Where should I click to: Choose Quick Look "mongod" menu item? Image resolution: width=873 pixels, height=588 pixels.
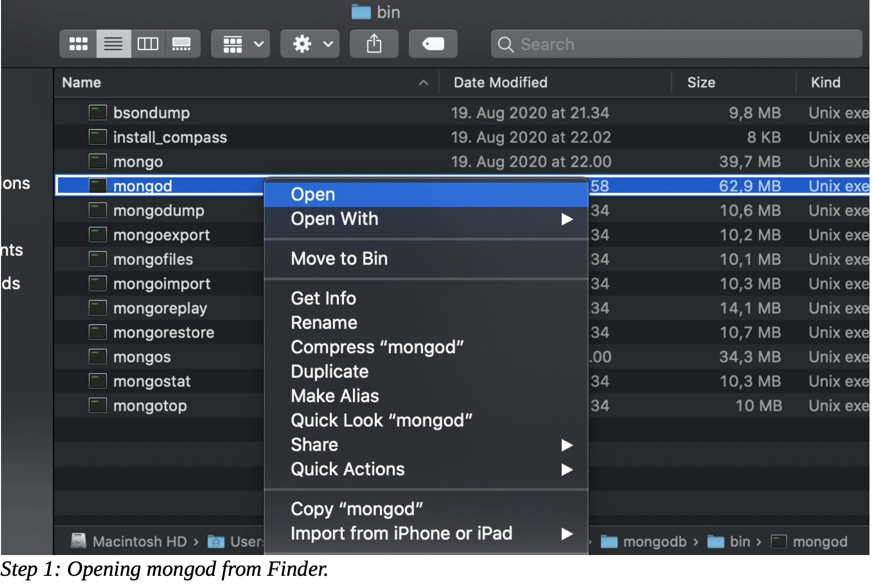tap(426, 420)
